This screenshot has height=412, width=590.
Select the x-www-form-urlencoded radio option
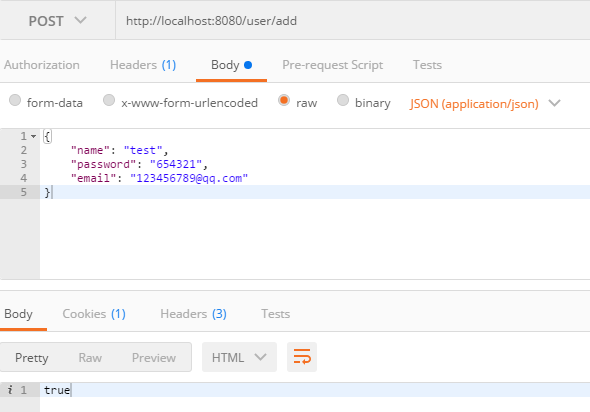click(x=109, y=100)
